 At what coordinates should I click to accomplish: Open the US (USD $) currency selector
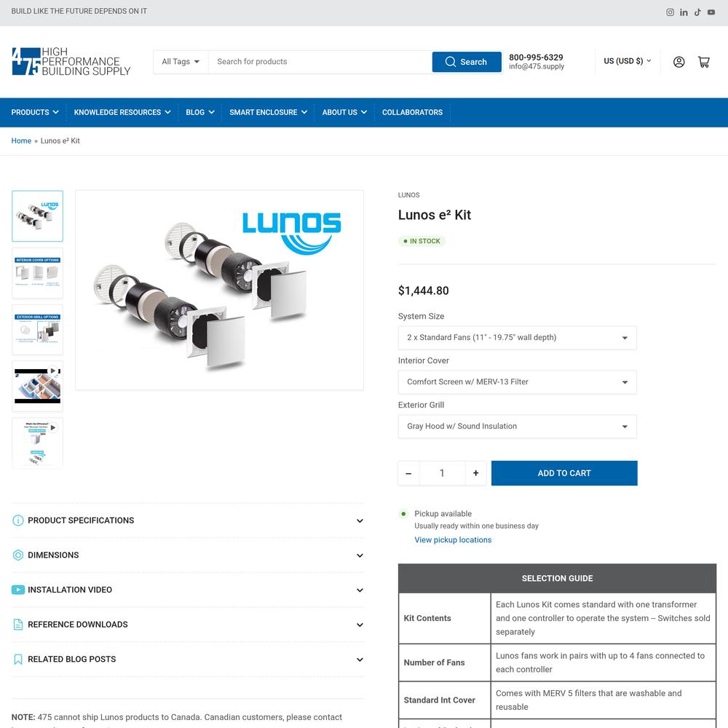click(628, 61)
